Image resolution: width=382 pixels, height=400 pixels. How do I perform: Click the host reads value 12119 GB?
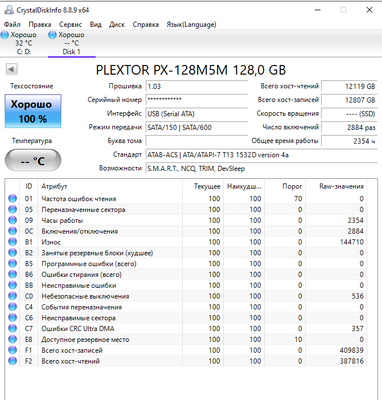pos(349,86)
